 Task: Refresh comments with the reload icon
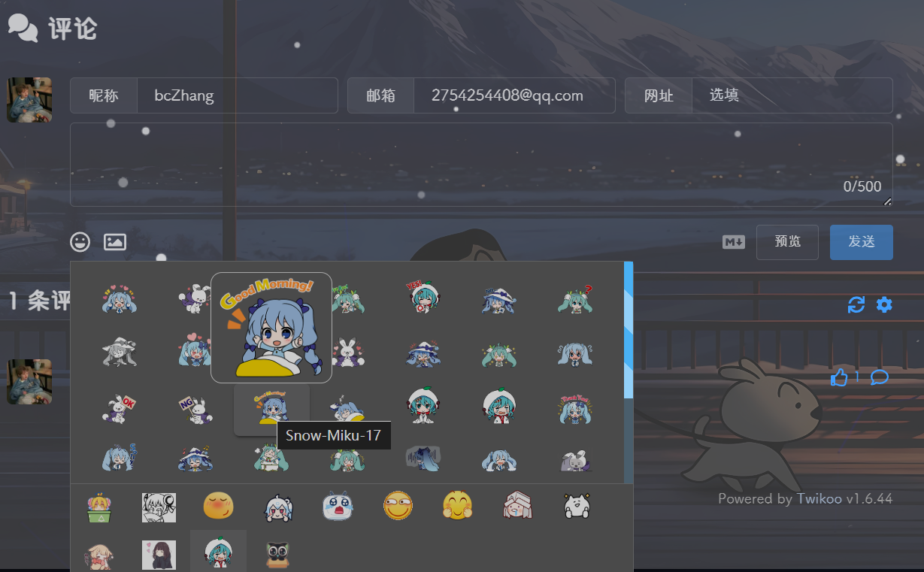coord(856,304)
